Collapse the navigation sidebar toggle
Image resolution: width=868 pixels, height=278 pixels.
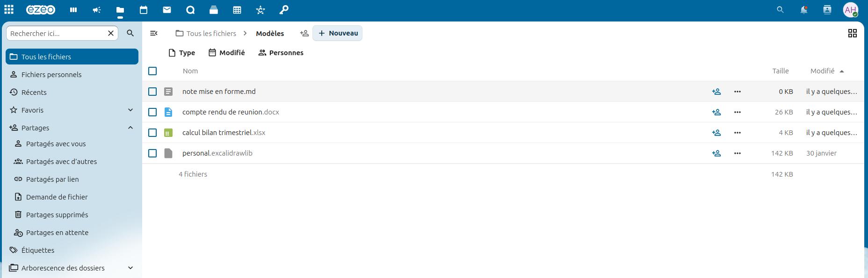[153, 33]
